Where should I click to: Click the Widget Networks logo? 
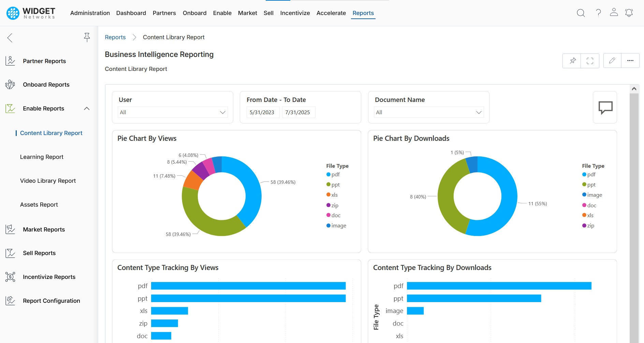(x=31, y=13)
